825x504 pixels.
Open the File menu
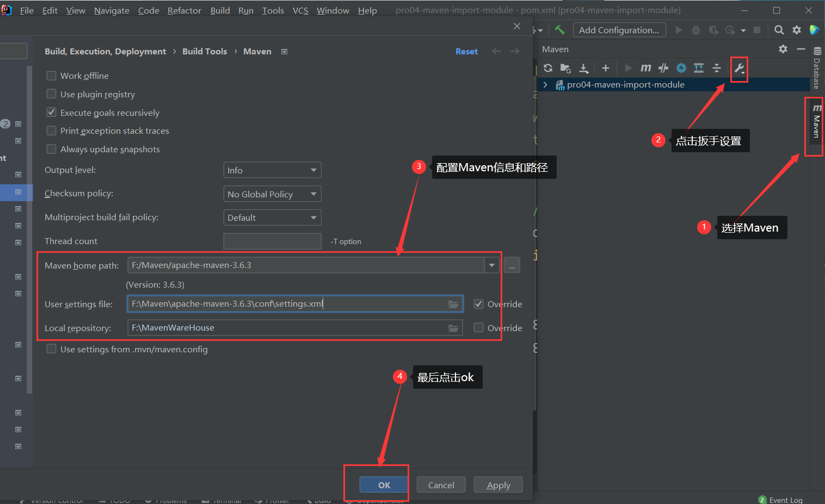point(27,10)
